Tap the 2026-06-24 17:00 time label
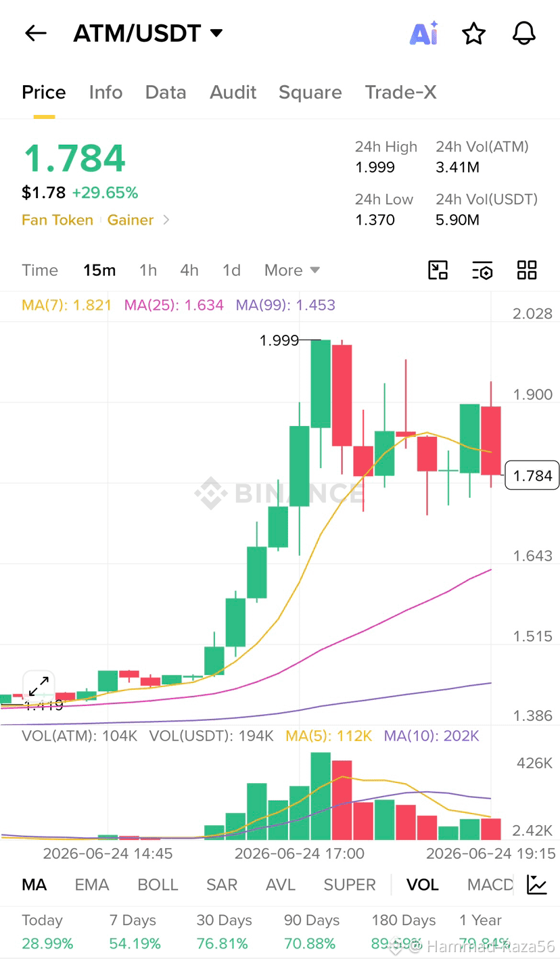This screenshot has width=560, height=963. tap(300, 853)
